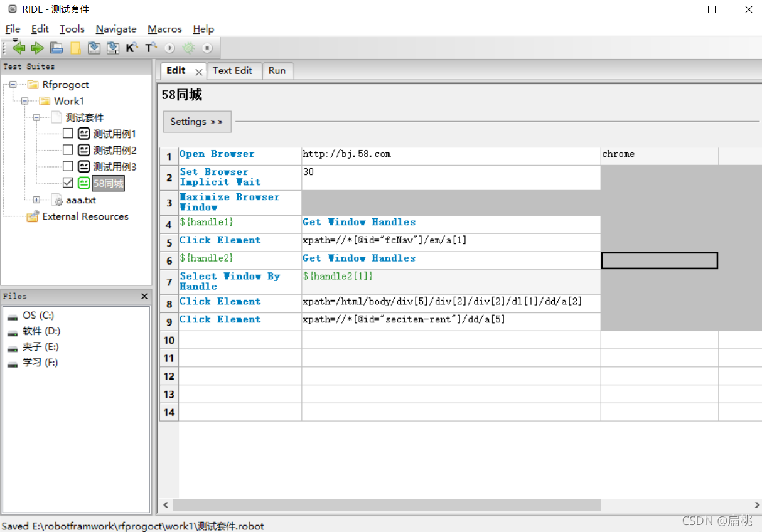762x532 pixels.
Task: Select the aaa.txt resource
Action: (81, 200)
